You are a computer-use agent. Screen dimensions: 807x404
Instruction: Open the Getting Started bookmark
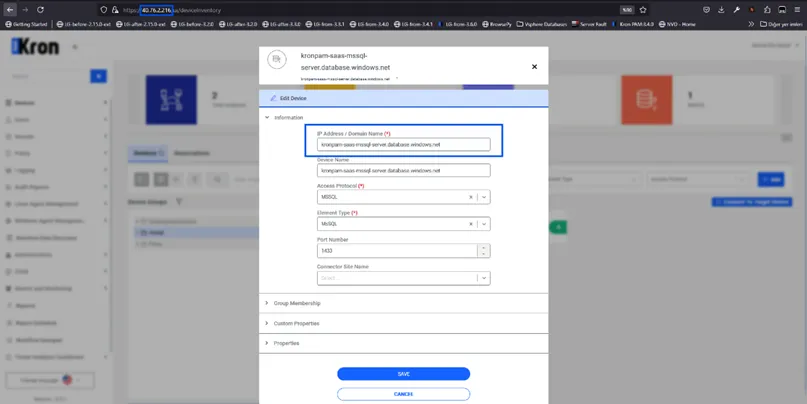[26, 24]
